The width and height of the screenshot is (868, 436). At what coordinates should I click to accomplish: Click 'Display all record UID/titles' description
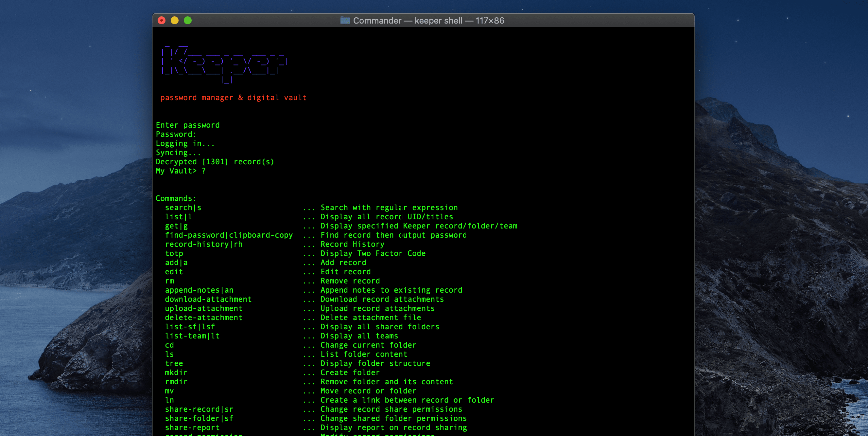coord(387,217)
